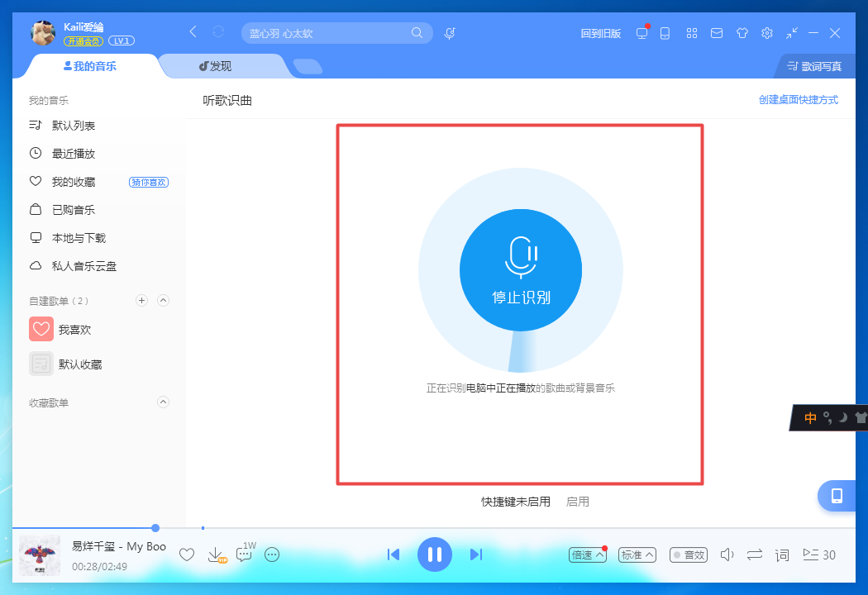Click the song recognition microphone icon beside search
868x595 pixels.
pos(451,33)
